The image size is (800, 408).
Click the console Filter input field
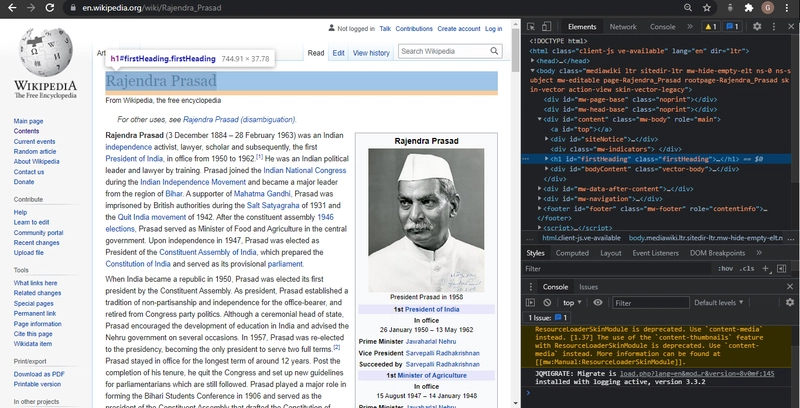(650, 302)
